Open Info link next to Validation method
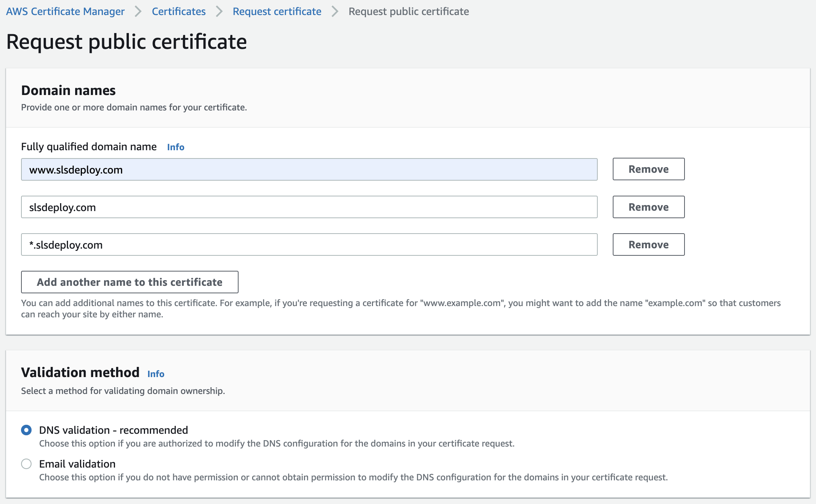Screen dimensions: 816x504 (156, 374)
